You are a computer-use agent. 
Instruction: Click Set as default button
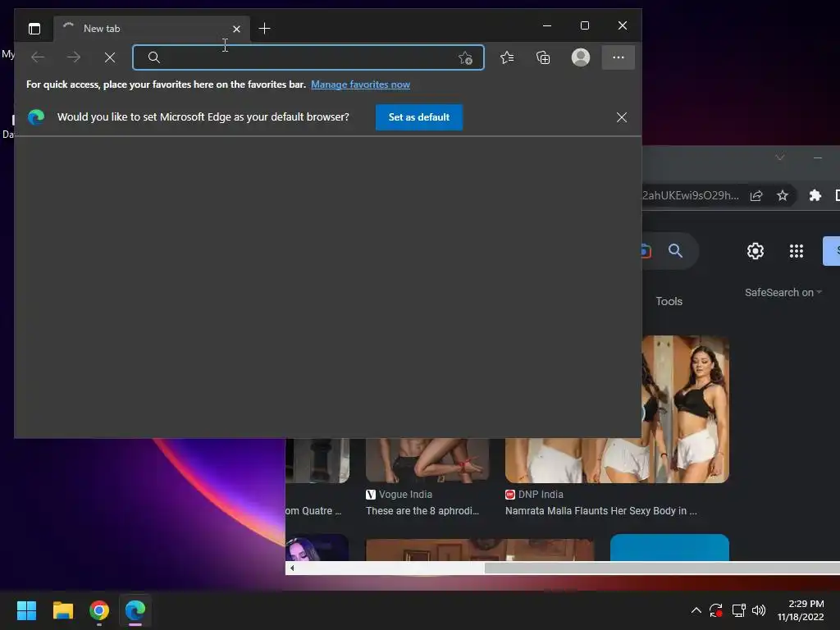tap(419, 117)
